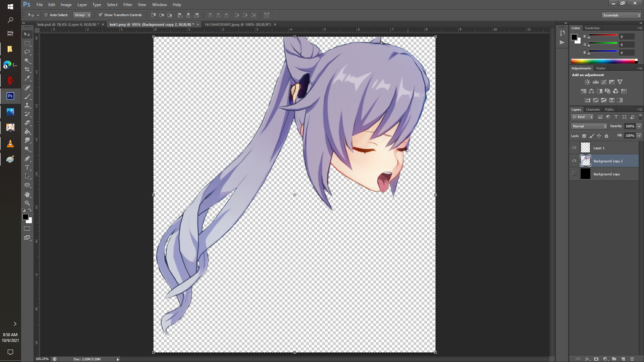Switch to the kek.psd document tab
Viewport: 644px width, 362px height.
click(68, 24)
